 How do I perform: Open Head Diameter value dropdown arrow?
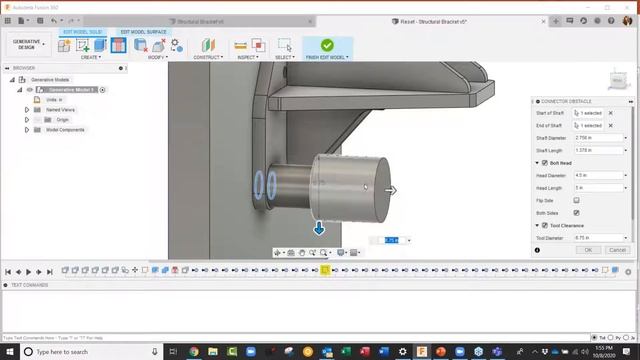coord(625,176)
